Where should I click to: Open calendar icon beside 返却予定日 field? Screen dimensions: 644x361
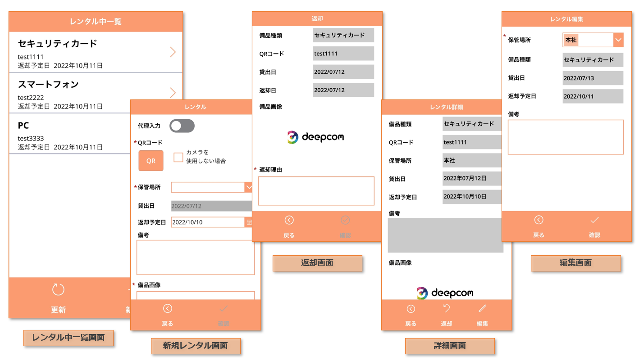pos(249,222)
